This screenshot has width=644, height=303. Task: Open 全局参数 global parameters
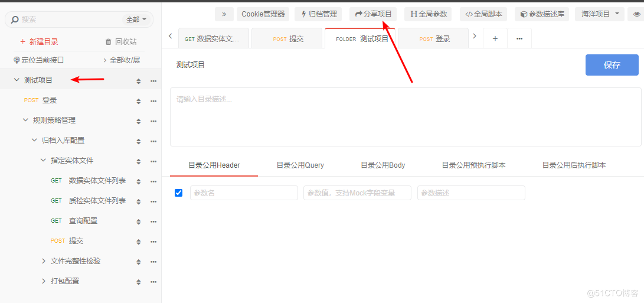point(429,14)
